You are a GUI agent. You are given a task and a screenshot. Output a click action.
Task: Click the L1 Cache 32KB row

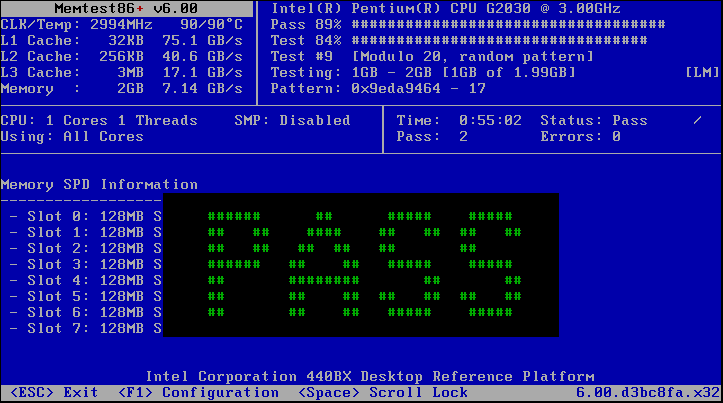121,41
